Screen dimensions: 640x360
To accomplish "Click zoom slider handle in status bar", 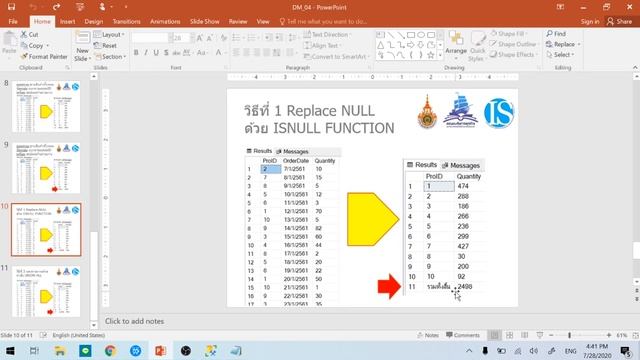I will pos(569,335).
